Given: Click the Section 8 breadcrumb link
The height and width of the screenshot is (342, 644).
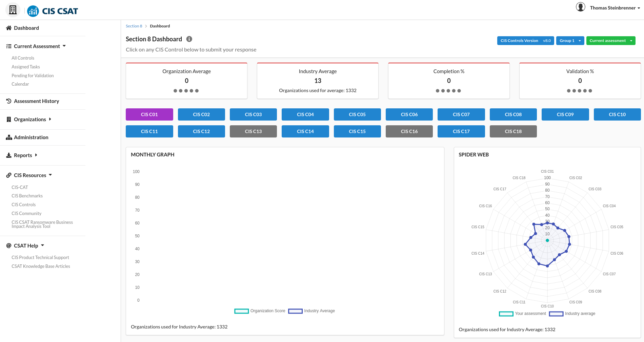Looking at the screenshot, I should pyautogui.click(x=134, y=26).
